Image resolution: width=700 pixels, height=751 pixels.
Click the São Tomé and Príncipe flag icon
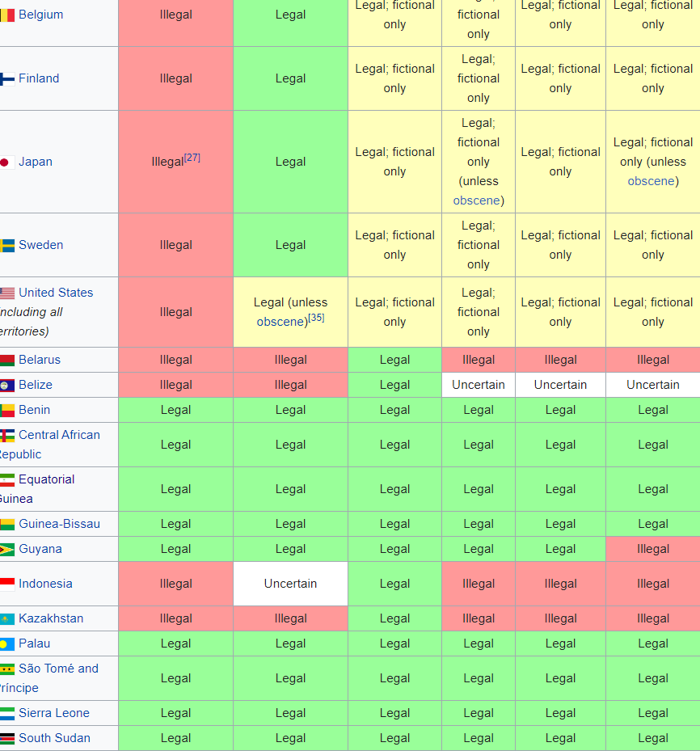click(7, 669)
